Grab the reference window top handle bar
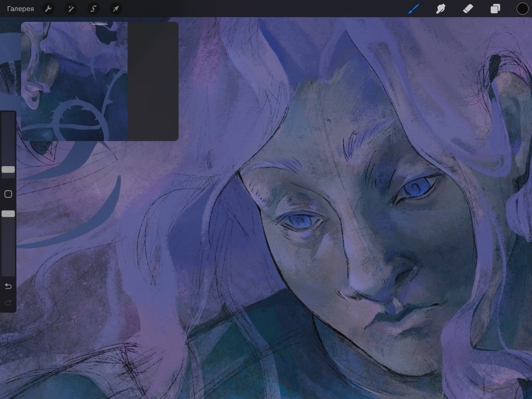The height and width of the screenshot is (399, 532). [100, 24]
